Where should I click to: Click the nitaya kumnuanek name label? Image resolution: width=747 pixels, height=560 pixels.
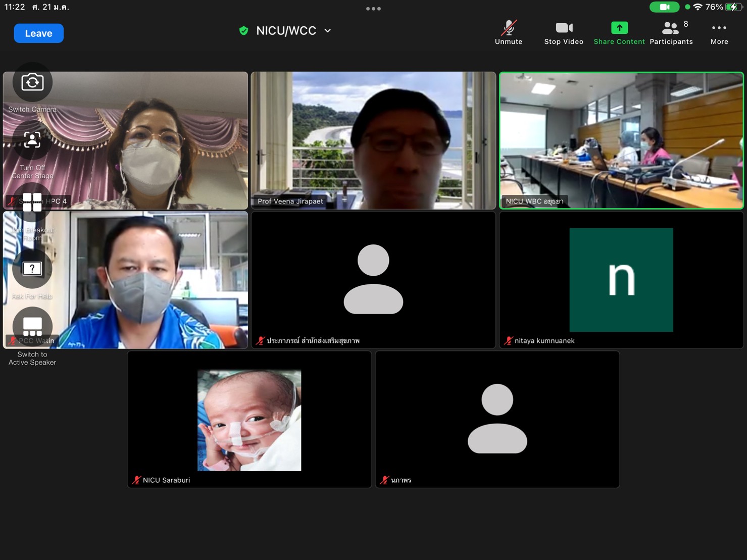(544, 341)
